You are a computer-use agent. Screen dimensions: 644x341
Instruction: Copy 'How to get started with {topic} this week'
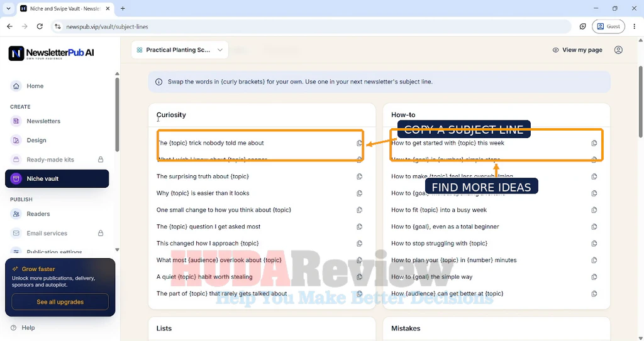(594, 143)
